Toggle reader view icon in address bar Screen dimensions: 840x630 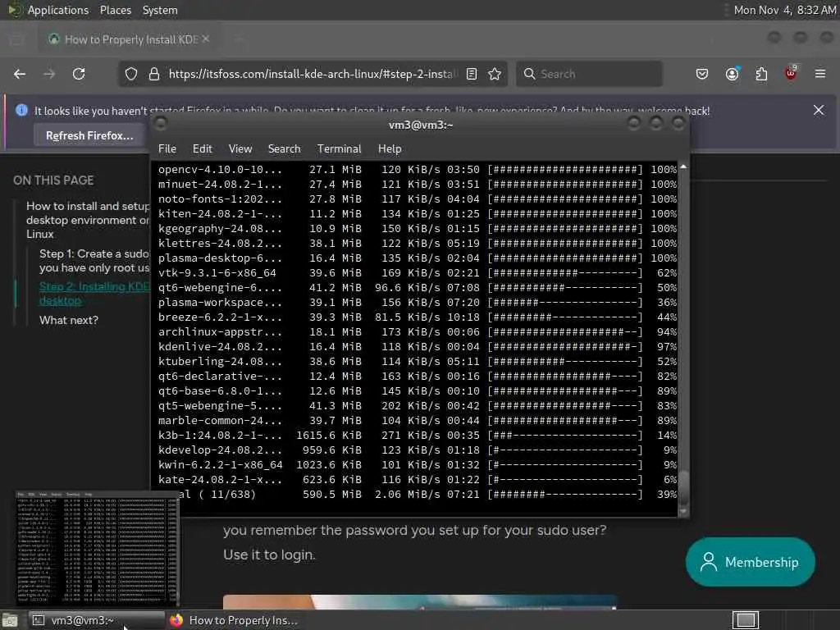472,74
